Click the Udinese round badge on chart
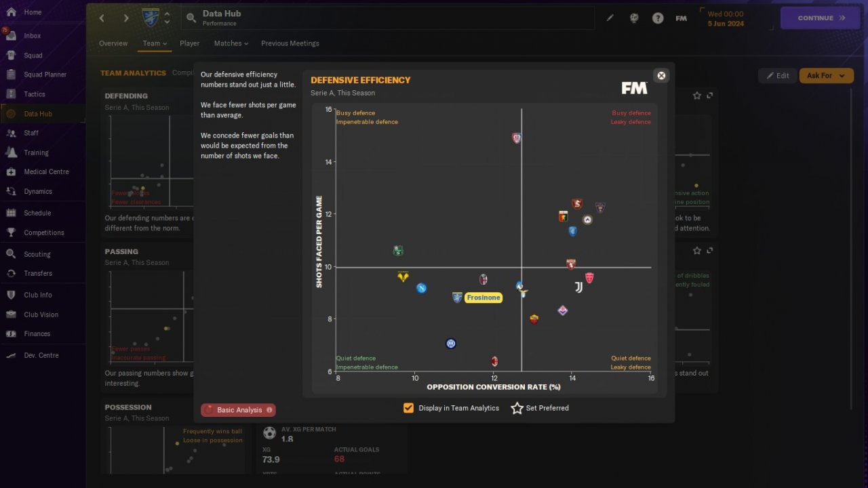The height and width of the screenshot is (488, 868). pyautogui.click(x=587, y=220)
